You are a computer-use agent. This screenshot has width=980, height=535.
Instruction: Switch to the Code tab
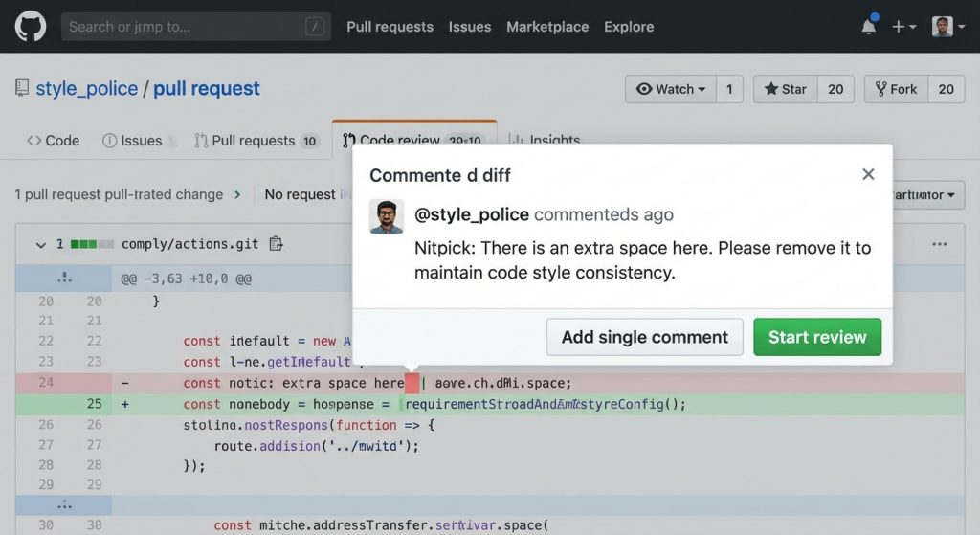[54, 141]
